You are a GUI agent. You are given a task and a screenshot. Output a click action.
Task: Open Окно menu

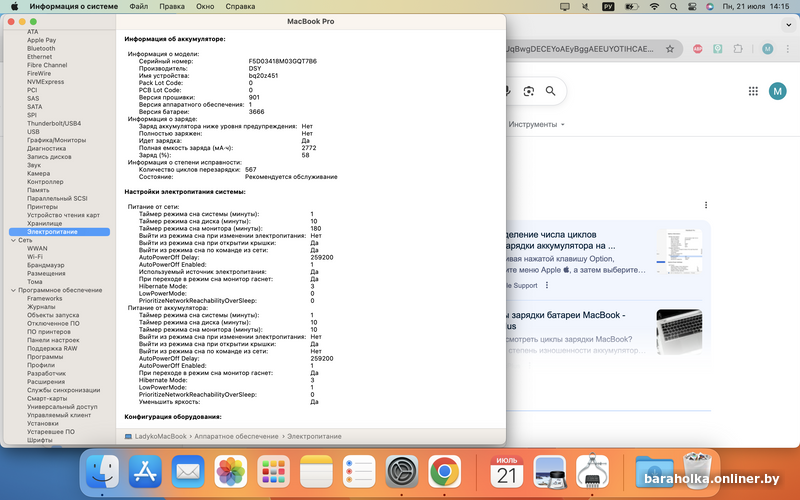(205, 7)
